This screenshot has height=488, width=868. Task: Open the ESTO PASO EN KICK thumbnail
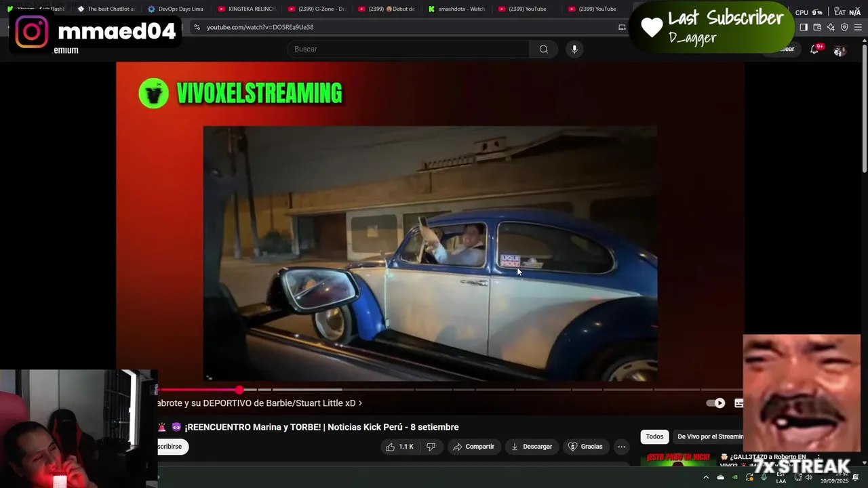tap(678, 459)
